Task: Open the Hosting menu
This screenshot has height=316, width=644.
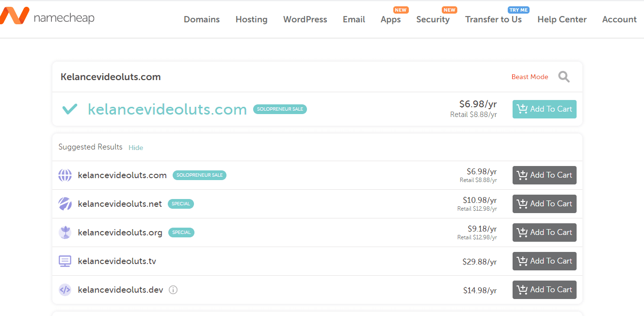Action: 251,19
